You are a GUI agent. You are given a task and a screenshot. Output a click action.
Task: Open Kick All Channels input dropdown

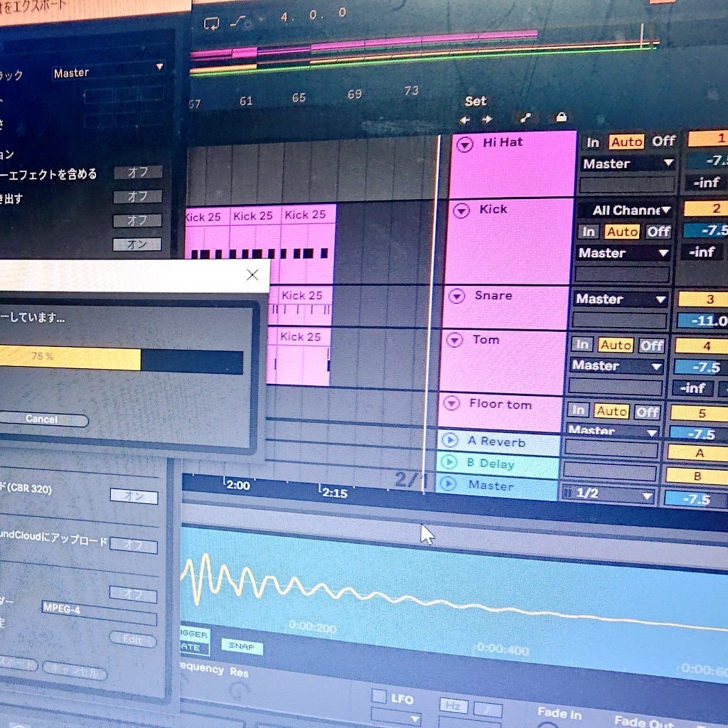pyautogui.click(x=626, y=210)
